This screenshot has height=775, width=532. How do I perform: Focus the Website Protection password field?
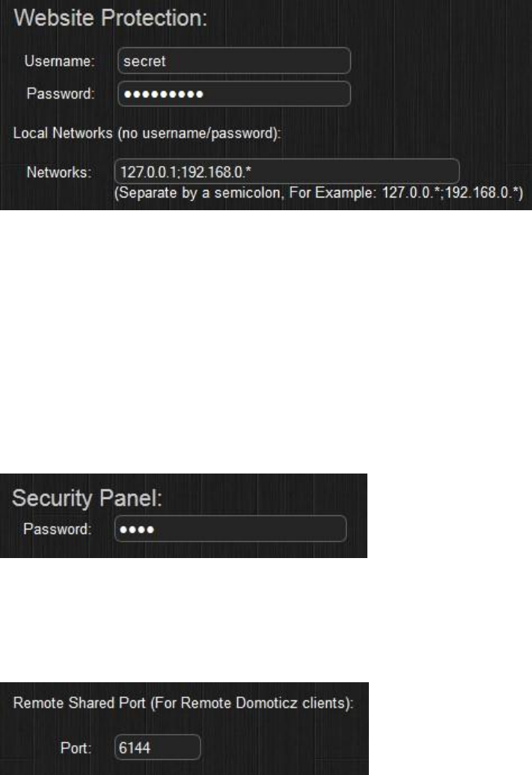234,94
